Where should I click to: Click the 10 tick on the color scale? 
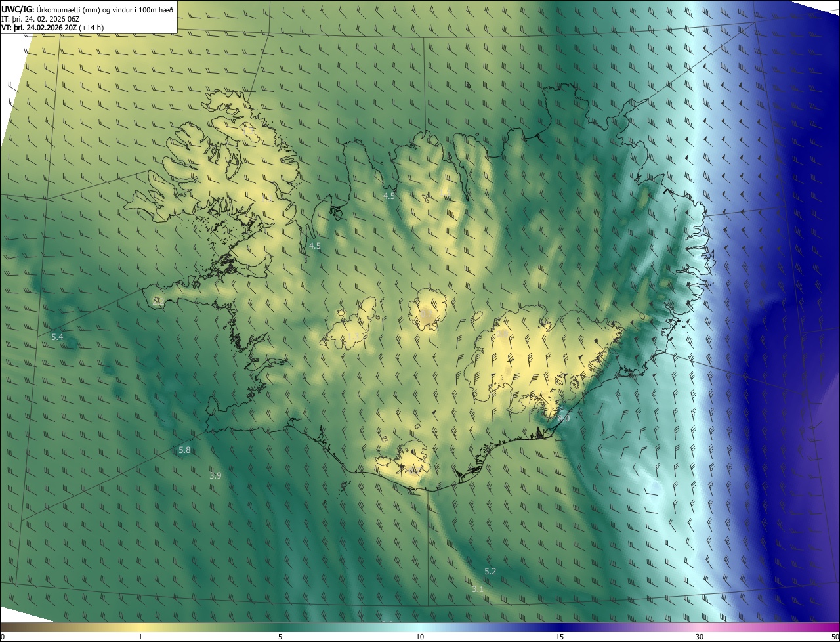point(420,637)
